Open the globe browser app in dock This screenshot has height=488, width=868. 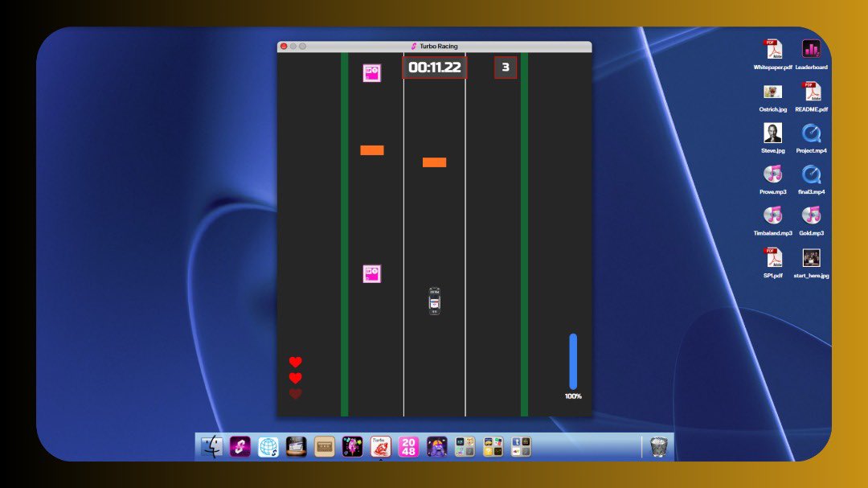[268, 446]
